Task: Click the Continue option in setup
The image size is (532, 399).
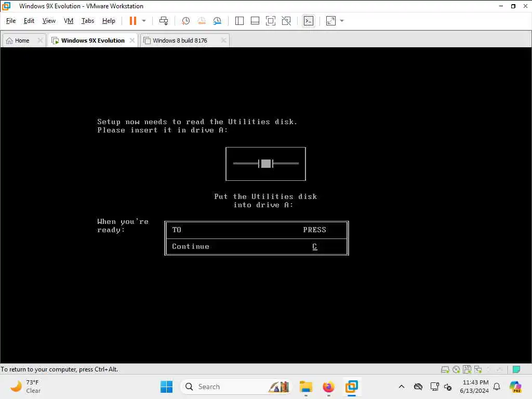Action: (x=190, y=247)
